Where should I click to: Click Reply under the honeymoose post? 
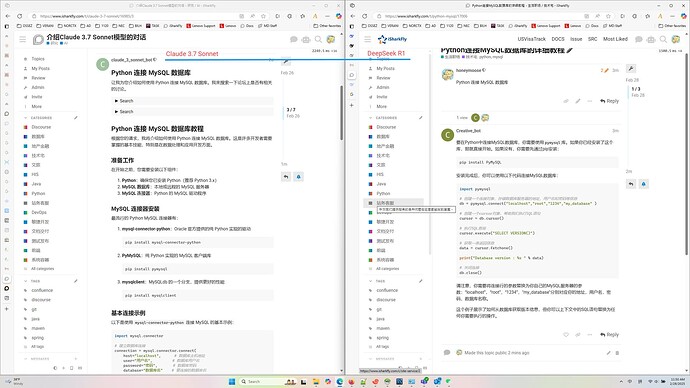(609, 101)
